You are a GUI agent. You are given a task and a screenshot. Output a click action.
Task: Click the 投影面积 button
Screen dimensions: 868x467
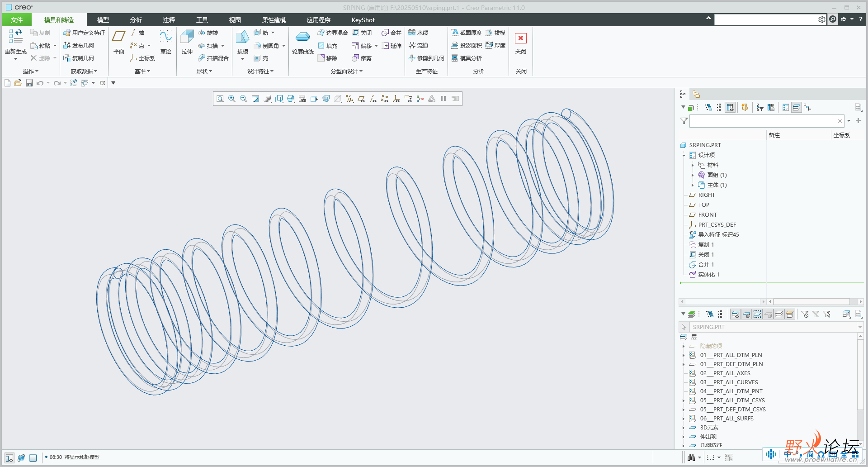467,46
